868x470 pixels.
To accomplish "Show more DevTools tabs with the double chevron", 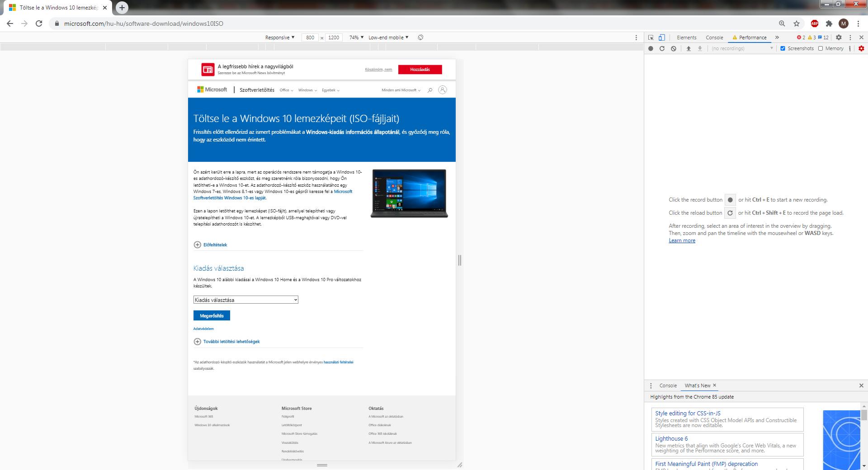I will [x=777, y=38].
